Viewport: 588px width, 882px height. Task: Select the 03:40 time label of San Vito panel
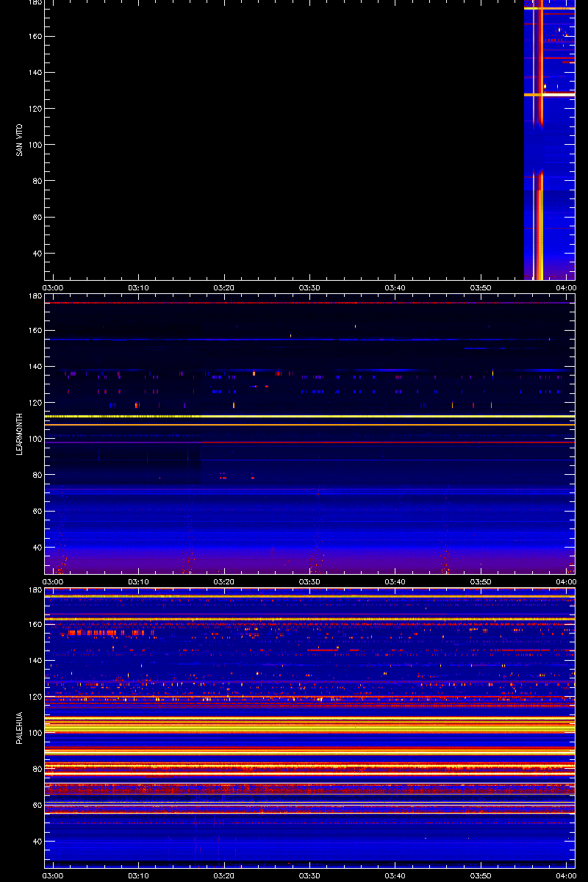(395, 288)
